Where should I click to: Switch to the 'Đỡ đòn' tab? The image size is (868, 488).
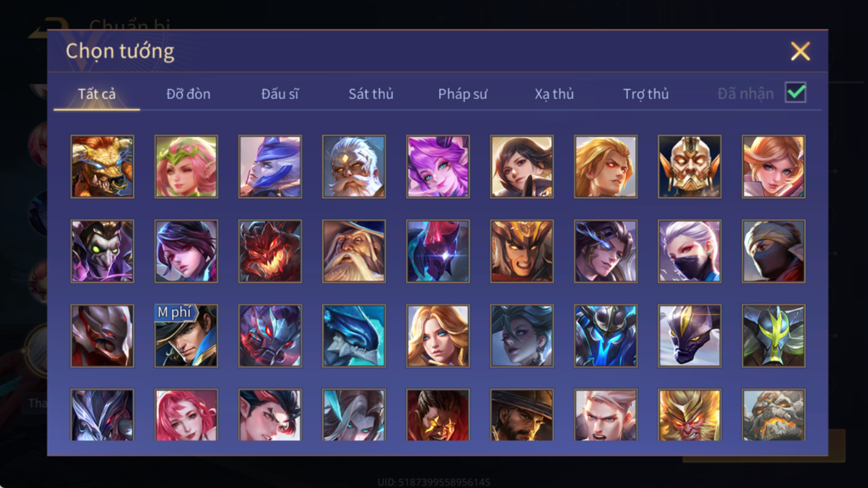tap(189, 94)
